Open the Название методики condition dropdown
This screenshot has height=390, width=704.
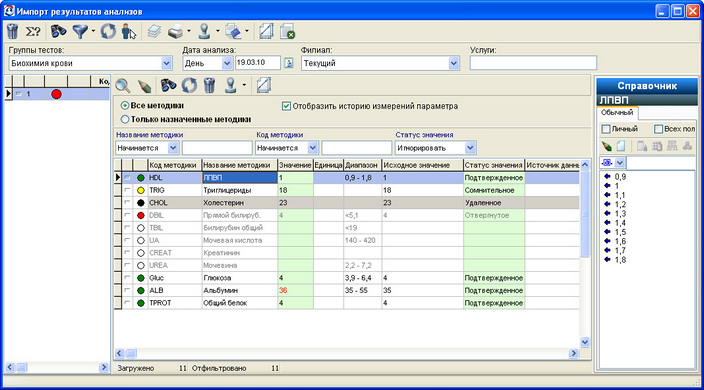point(173,148)
